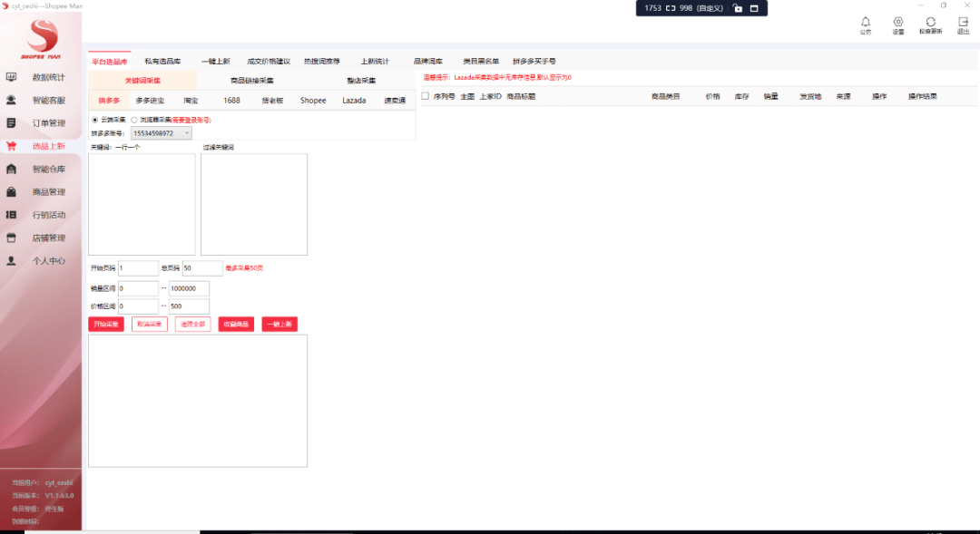
Task: Choose the 多多进宝 platform tab
Action: pyautogui.click(x=150, y=101)
